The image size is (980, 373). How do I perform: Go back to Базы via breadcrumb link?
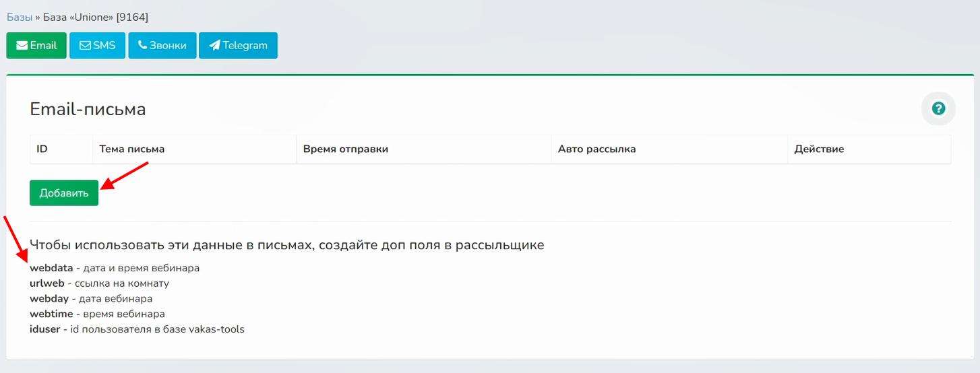pos(20,18)
